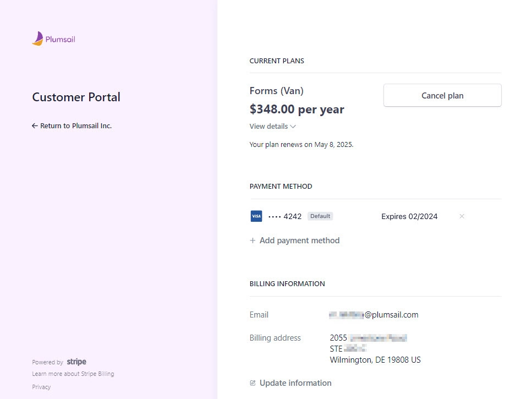Image resolution: width=532 pixels, height=399 pixels.
Task: Cancel the Forms (Van) plan
Action: (442, 95)
